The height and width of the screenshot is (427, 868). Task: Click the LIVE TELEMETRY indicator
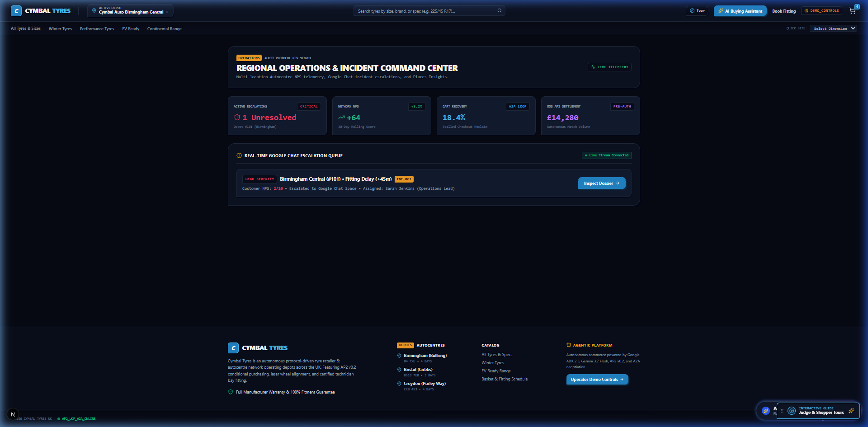609,67
